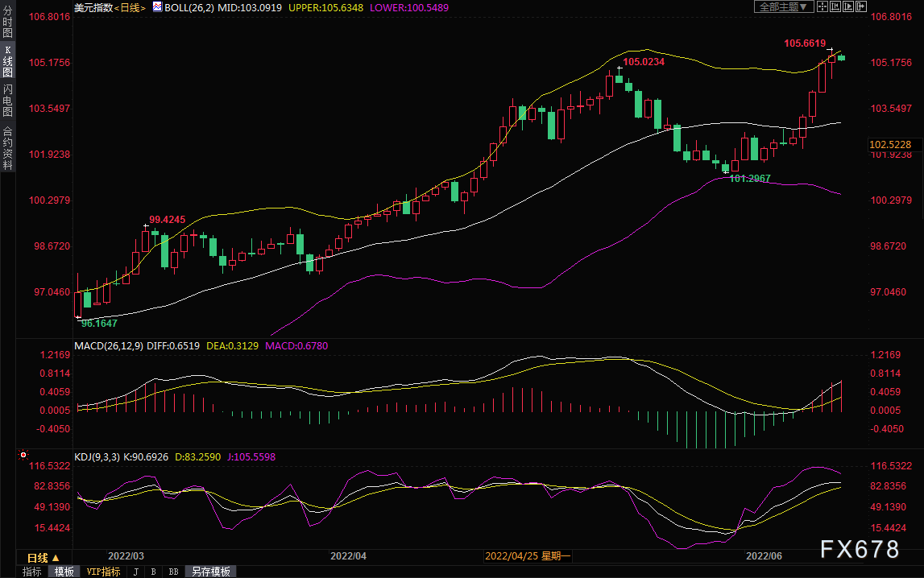Open the 全部主题 dropdown
The height and width of the screenshot is (578, 924).
(783, 7)
